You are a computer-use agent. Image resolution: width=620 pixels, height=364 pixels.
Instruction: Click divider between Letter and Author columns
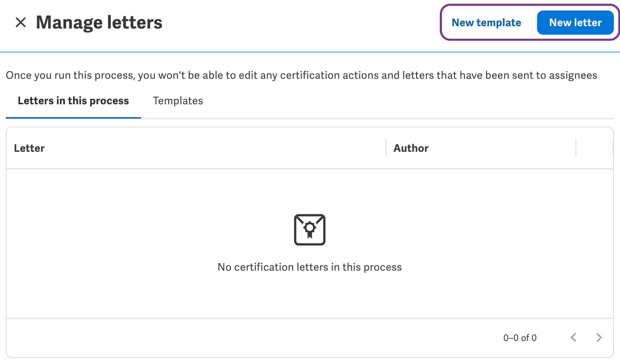click(x=386, y=148)
